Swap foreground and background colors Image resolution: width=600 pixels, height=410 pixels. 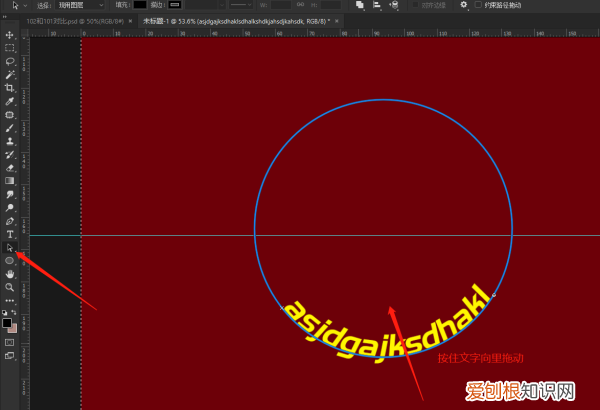(14, 312)
